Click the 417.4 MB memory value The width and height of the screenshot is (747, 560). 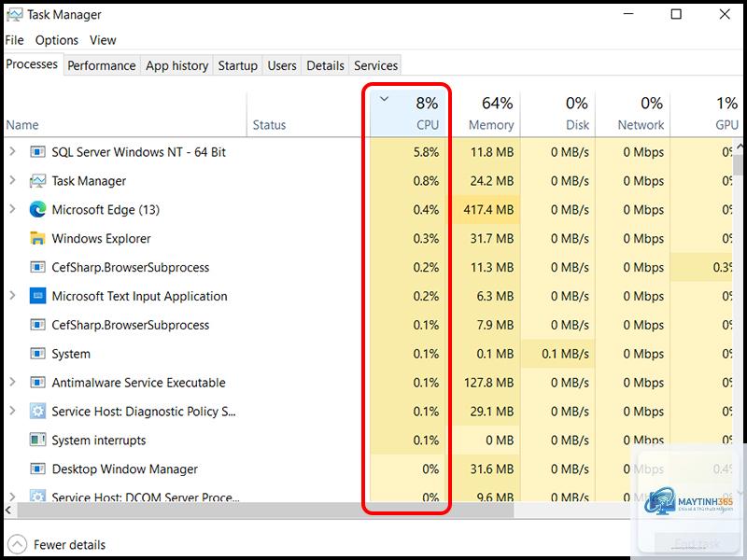[x=488, y=209]
